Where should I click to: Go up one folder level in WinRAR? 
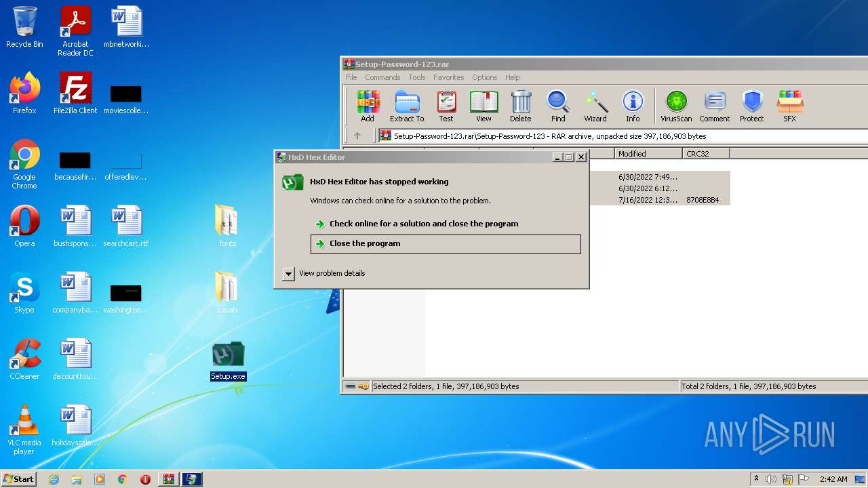coord(357,136)
